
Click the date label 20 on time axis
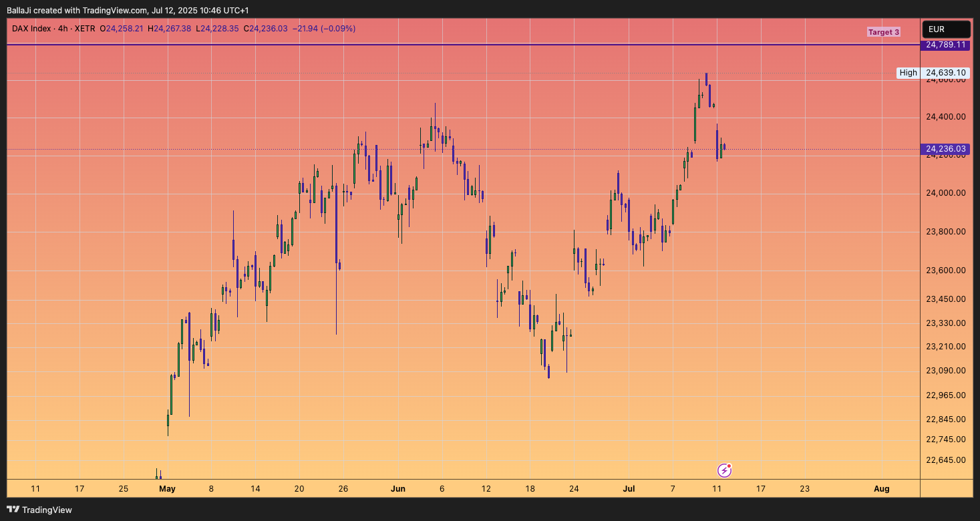click(x=299, y=489)
